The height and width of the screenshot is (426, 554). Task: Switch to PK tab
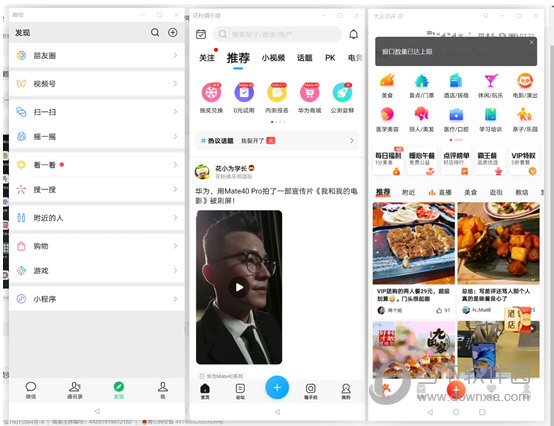(x=330, y=58)
